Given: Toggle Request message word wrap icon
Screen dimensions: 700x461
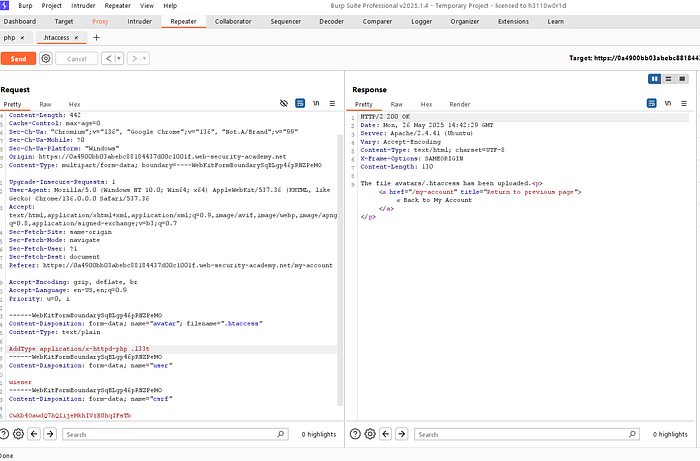Looking at the screenshot, I should click(300, 104).
